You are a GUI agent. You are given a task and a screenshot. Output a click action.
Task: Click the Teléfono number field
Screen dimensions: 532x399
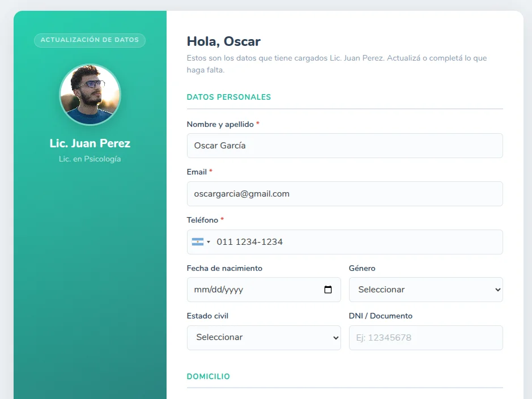[x=344, y=242]
